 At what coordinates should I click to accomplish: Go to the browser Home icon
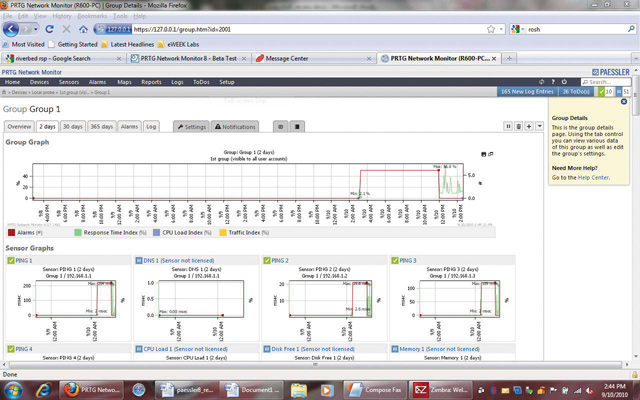pyautogui.click(x=83, y=29)
